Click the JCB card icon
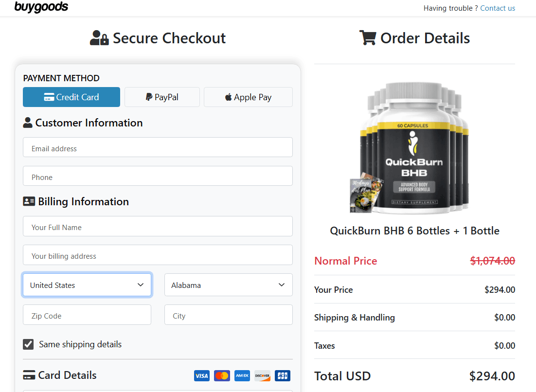Image resolution: width=536 pixels, height=392 pixels. 282,375
